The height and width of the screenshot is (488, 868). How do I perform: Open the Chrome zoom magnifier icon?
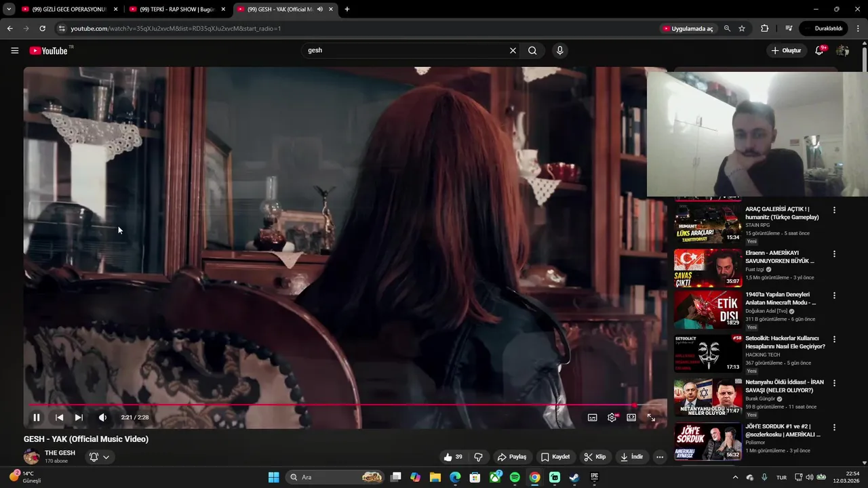(727, 28)
